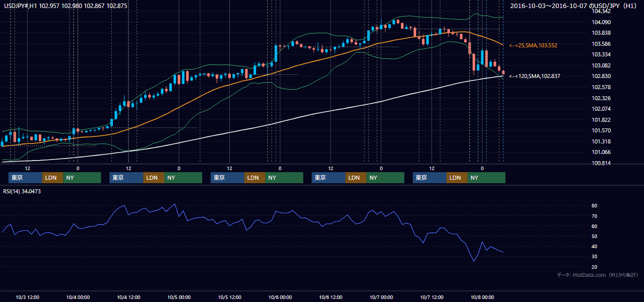This screenshot has width=644, height=302.
Task: Select price level 103.838 on the axis
Action: [x=602, y=33]
